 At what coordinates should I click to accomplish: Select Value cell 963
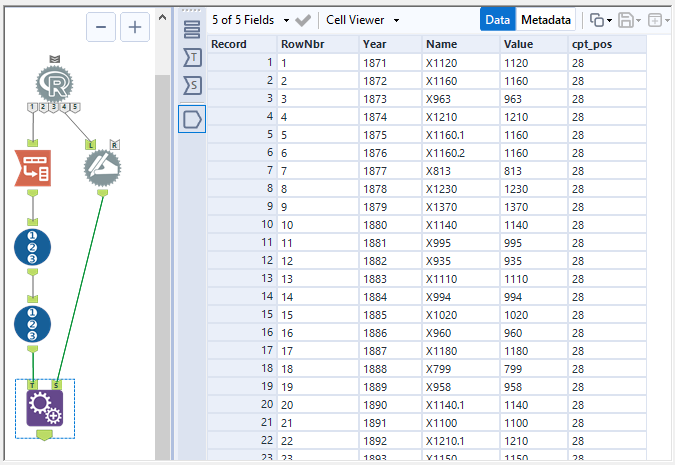(x=534, y=99)
